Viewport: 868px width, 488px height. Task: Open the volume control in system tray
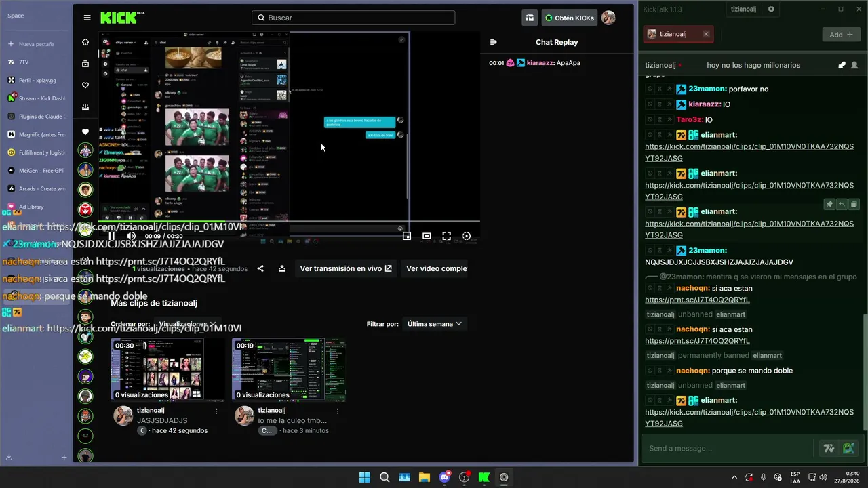click(823, 477)
